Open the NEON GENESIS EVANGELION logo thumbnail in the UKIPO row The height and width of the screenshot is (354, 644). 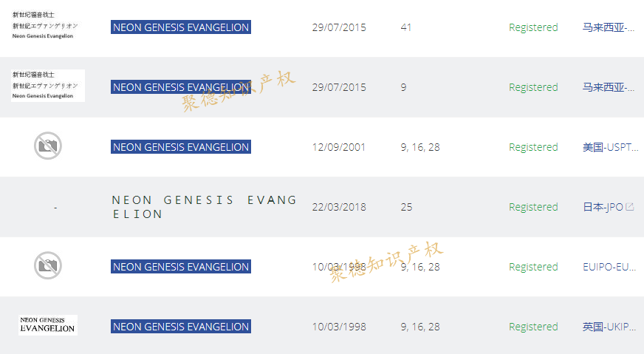48,325
